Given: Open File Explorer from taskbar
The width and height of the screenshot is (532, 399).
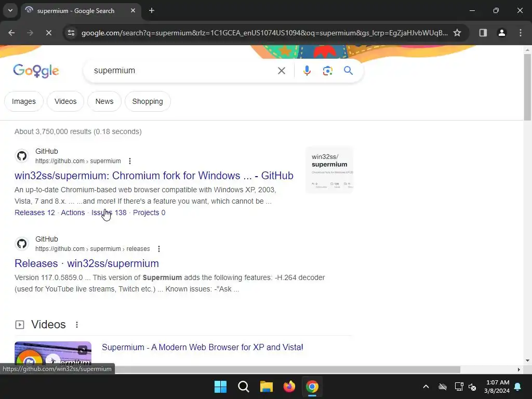Looking at the screenshot, I should [267, 387].
